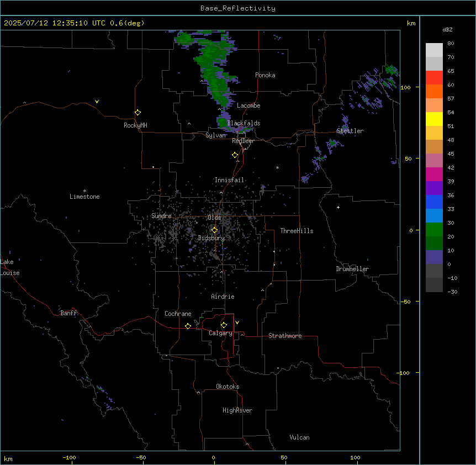Click the Banff town label
The height and width of the screenshot is (465, 476).
pos(68,313)
